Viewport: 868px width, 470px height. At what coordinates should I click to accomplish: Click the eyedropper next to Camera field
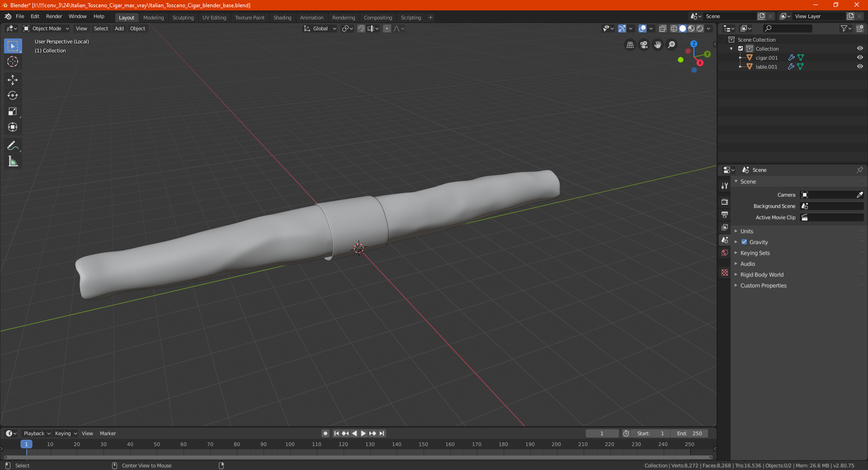pos(859,195)
